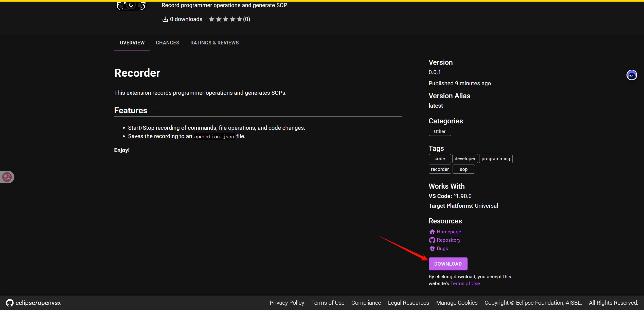
Task: Click the GitHub icon beside eclipse/openvsx
Action: click(x=10, y=303)
